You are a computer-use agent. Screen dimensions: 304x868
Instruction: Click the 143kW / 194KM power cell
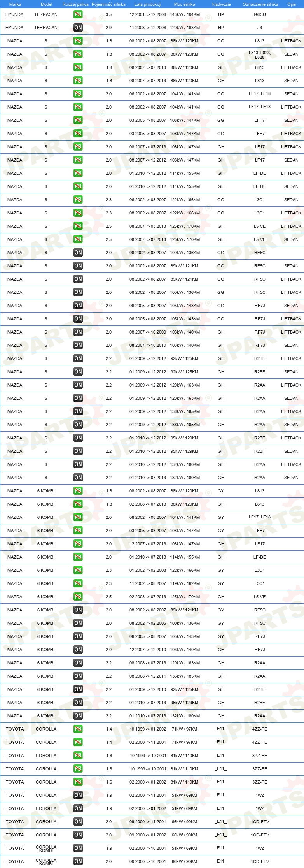click(x=185, y=14)
